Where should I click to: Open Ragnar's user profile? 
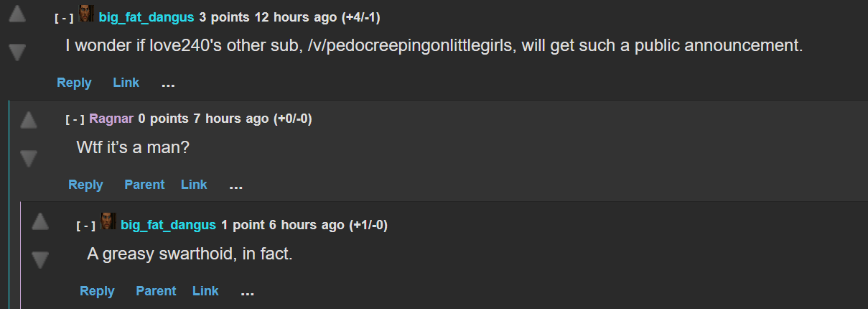[x=111, y=119]
